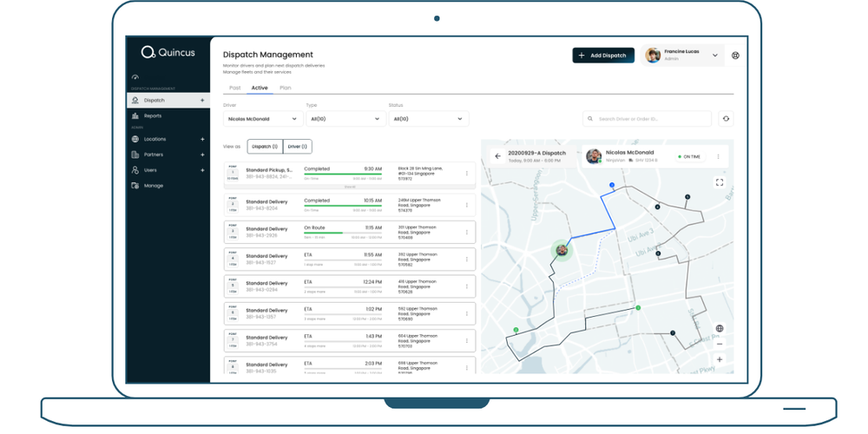Screen dimensions: 868x434
Task: Click progress bar of 10:15 AM Completed delivery
Action: (343, 206)
